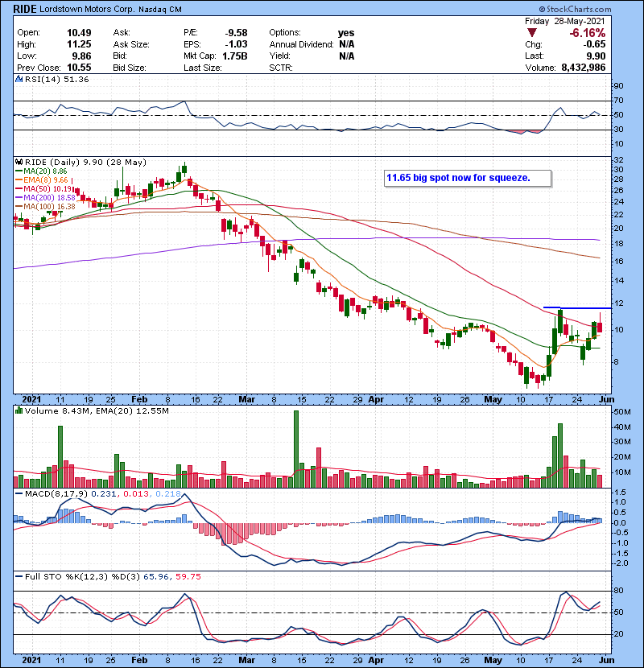Click the Ask Size label

coord(131,44)
